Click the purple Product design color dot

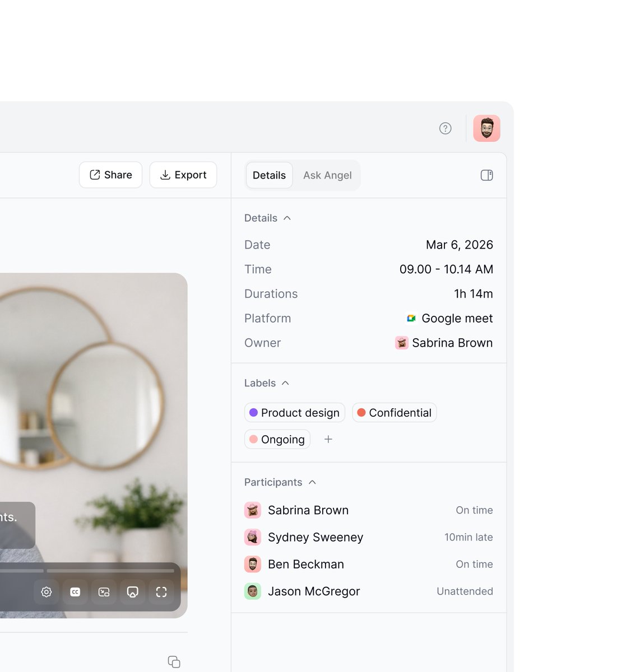[253, 413]
